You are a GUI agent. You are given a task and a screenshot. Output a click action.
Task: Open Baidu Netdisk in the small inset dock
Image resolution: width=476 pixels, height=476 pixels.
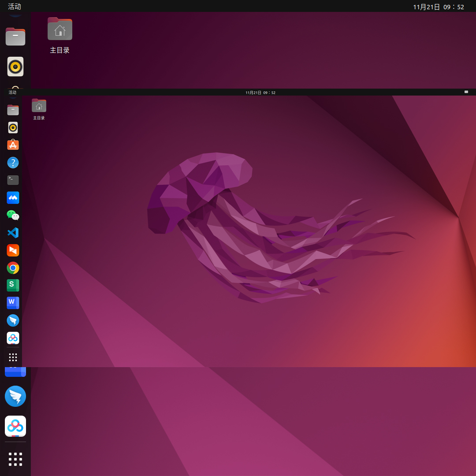(x=13, y=338)
